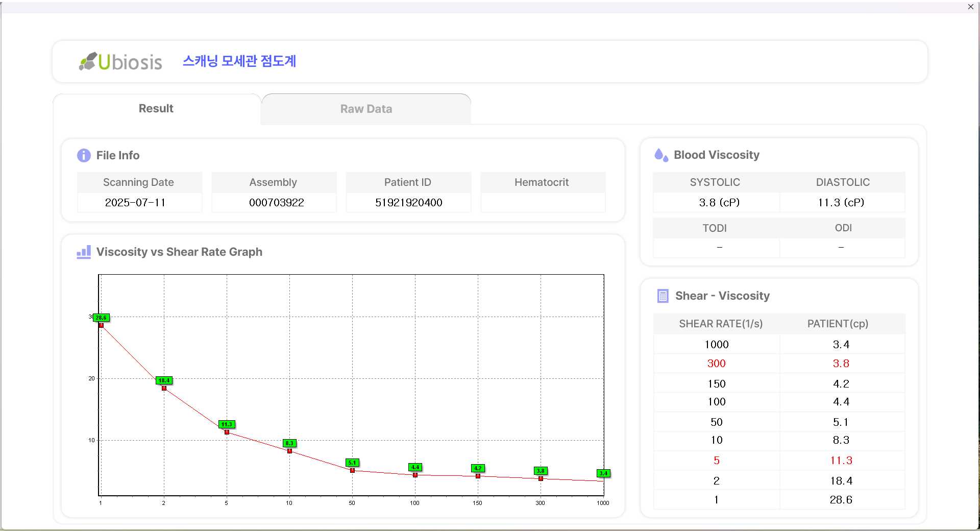
Task: Click the Patient ID value 51921920400
Action: point(408,202)
